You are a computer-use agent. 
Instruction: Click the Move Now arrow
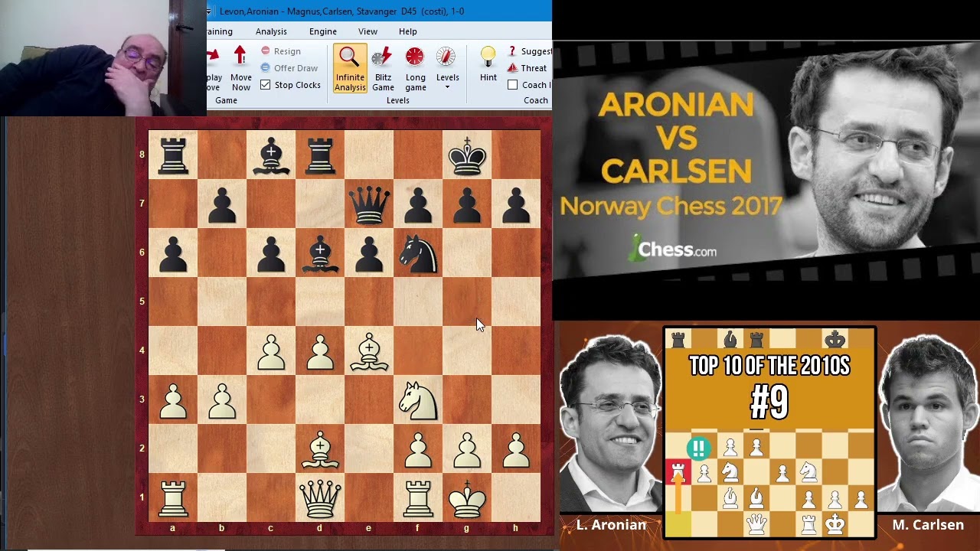(240, 69)
